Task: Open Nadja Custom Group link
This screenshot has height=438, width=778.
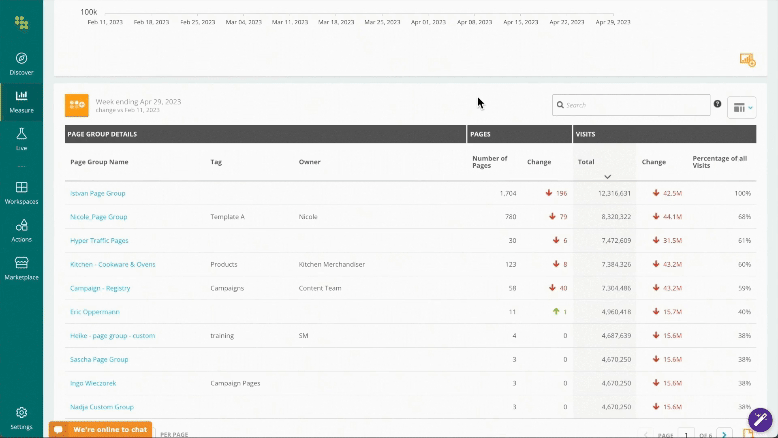Action: [102, 407]
